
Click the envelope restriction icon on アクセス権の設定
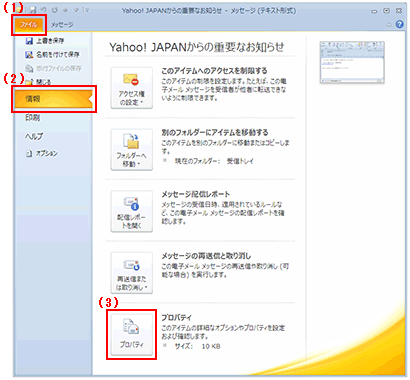click(131, 80)
